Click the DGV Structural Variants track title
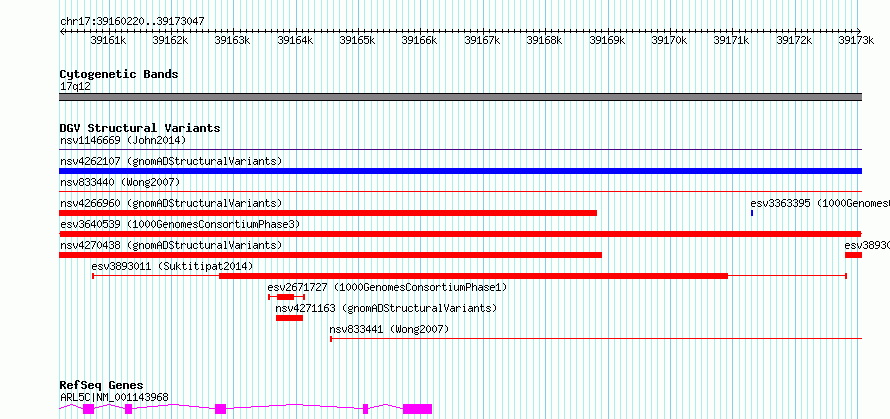Image resolution: width=890 pixels, height=419 pixels. (140, 128)
